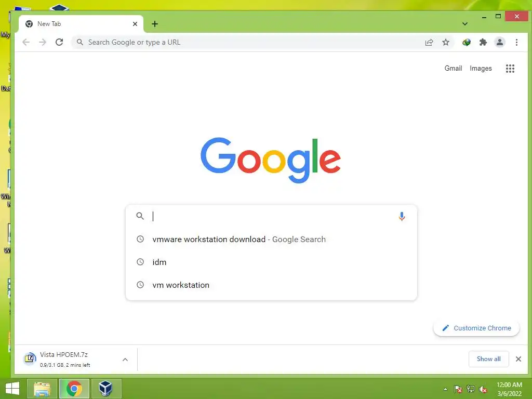Click the Customize Chrome button
The width and height of the screenshot is (532, 399).
[x=476, y=328]
